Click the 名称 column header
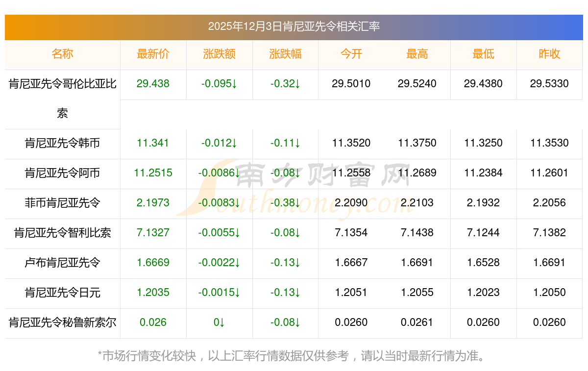 (62, 54)
